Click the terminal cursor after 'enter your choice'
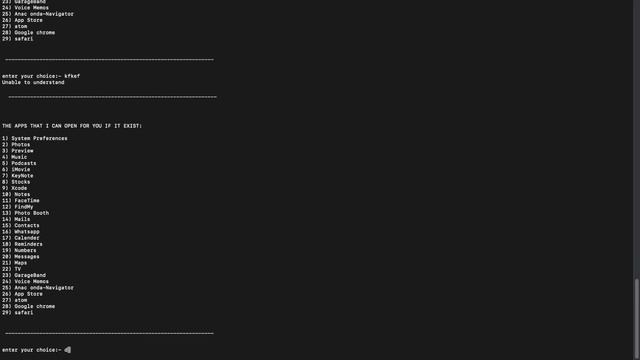Screen dimensions: 640x360 (x=68, y=350)
